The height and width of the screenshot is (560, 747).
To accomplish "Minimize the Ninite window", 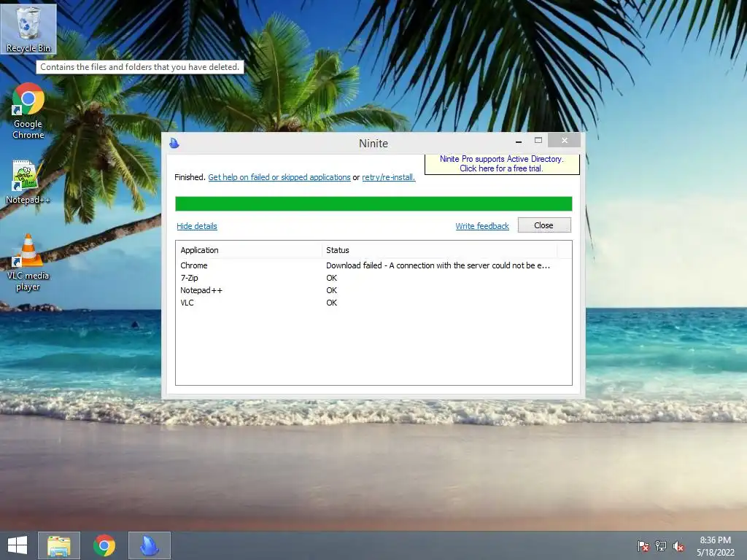I will point(519,141).
